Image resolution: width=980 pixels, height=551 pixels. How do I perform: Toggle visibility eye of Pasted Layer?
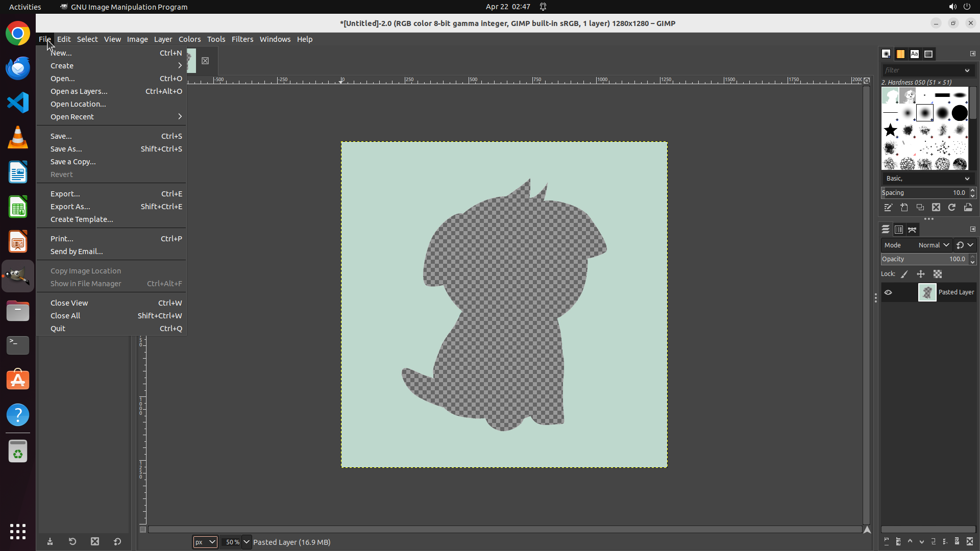tap(888, 292)
